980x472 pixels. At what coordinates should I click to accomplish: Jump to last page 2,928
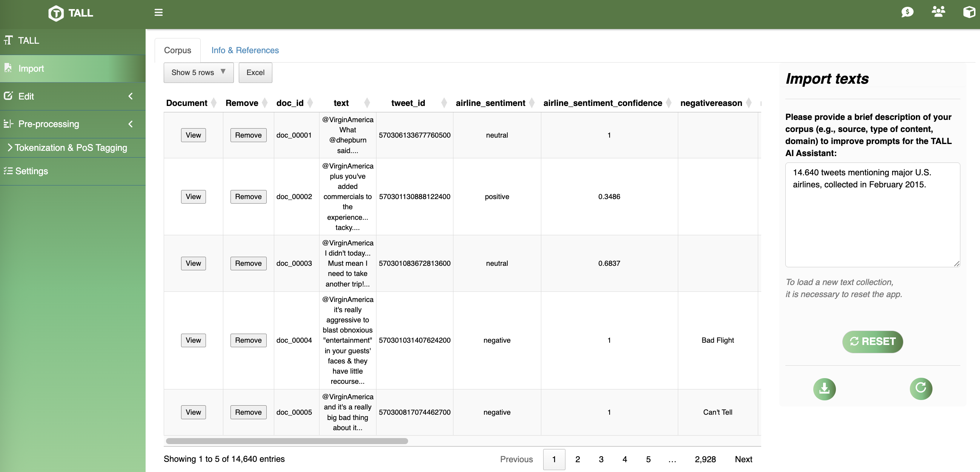click(x=705, y=459)
